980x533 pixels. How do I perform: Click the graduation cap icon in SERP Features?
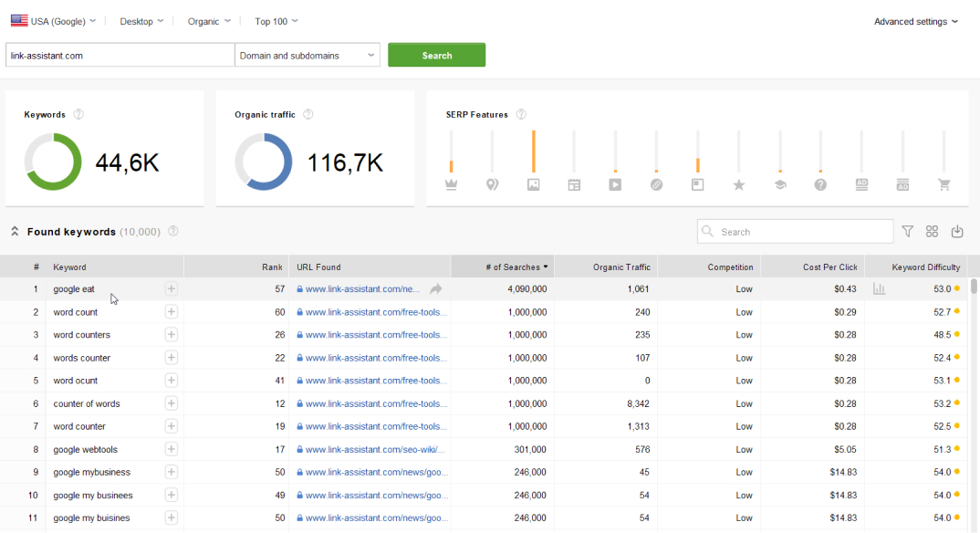coord(779,184)
